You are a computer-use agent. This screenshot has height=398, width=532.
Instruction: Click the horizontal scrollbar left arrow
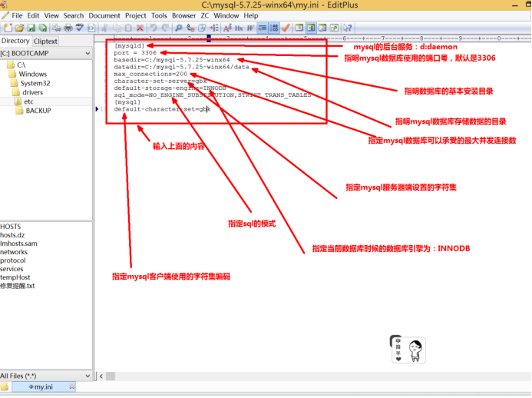101,376
